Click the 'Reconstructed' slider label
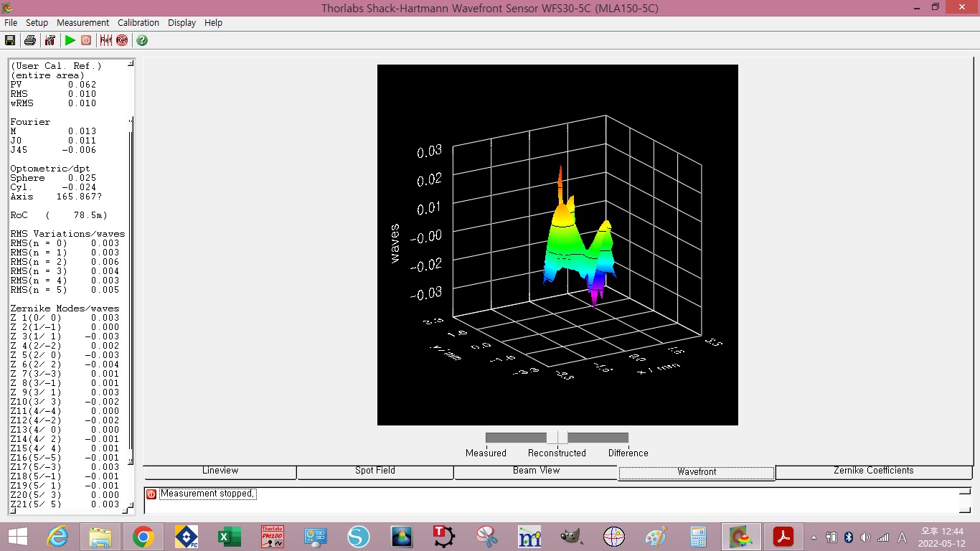The height and width of the screenshot is (551, 980). click(557, 453)
